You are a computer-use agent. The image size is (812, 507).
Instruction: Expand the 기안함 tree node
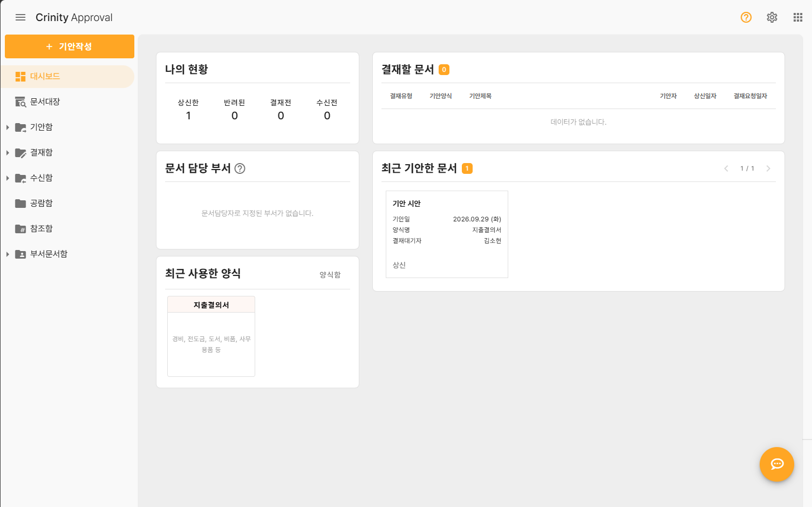[8, 127]
